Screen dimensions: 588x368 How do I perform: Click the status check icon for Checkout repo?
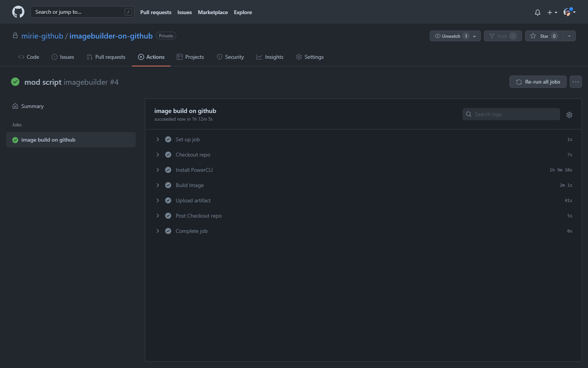(168, 155)
